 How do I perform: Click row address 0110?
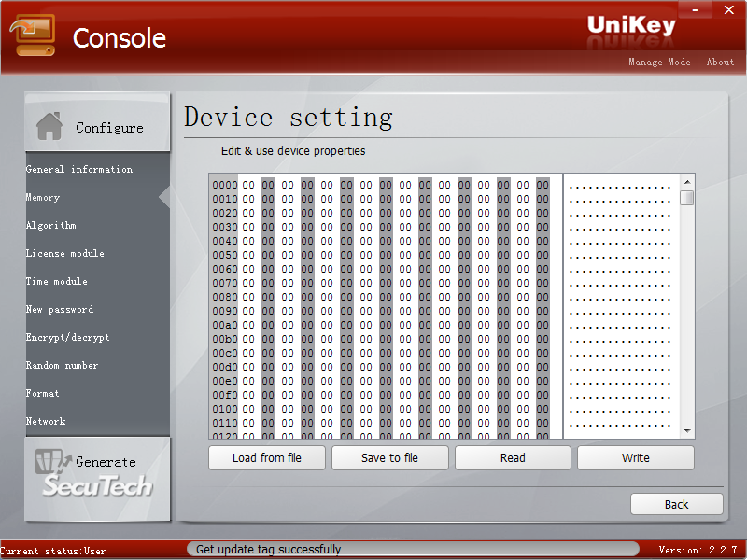tap(225, 423)
